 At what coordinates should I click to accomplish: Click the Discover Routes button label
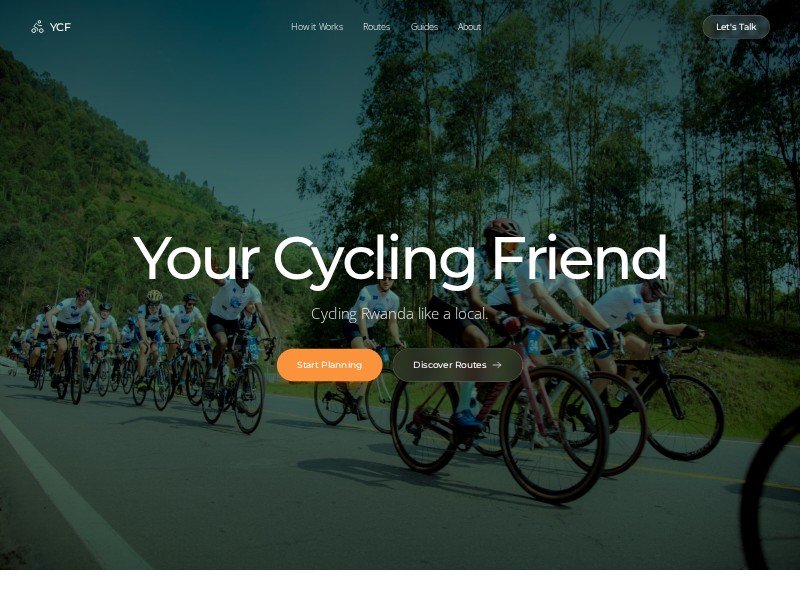[449, 365]
